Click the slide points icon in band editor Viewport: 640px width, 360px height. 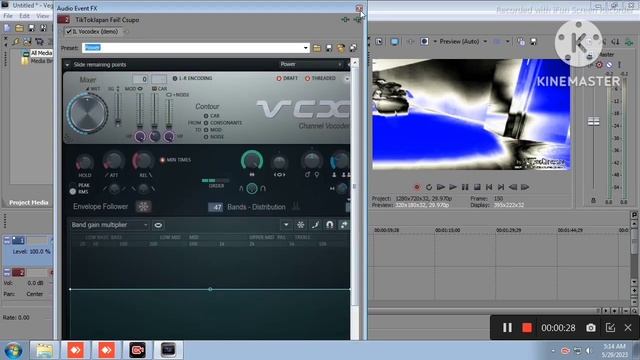coord(344,225)
